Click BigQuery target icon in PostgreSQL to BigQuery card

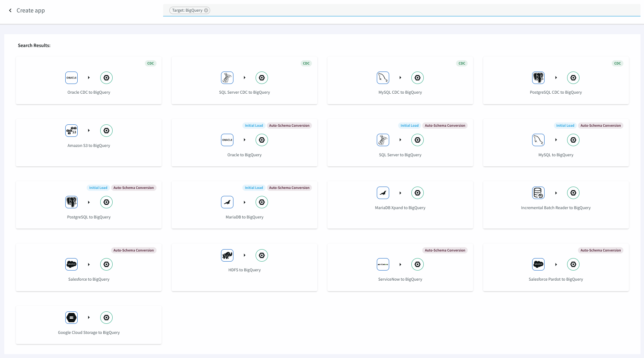pos(106,202)
